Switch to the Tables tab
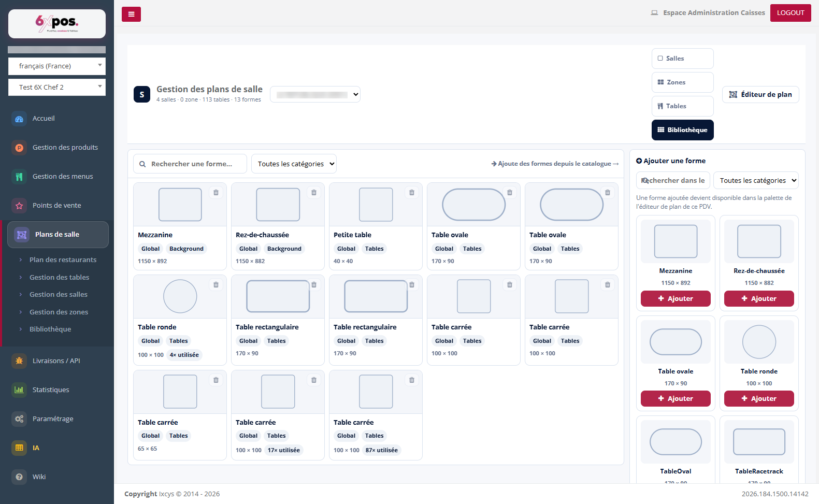The image size is (819, 504). point(682,106)
